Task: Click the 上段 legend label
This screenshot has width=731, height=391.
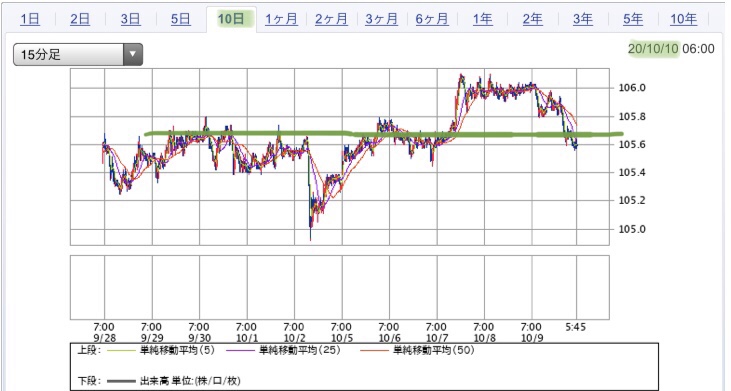Action: click(88, 350)
